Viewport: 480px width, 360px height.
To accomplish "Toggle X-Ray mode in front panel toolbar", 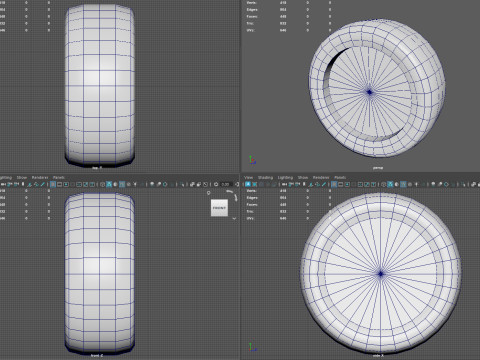I will (192, 184).
